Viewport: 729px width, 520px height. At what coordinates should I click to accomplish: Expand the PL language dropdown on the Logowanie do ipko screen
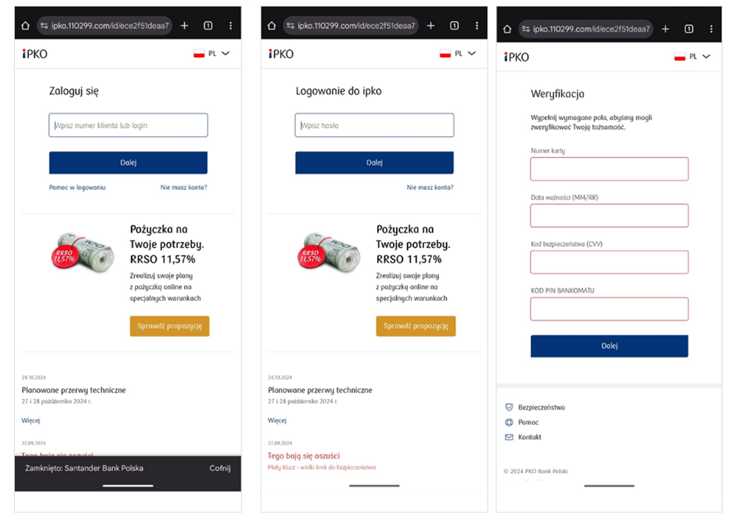click(459, 54)
